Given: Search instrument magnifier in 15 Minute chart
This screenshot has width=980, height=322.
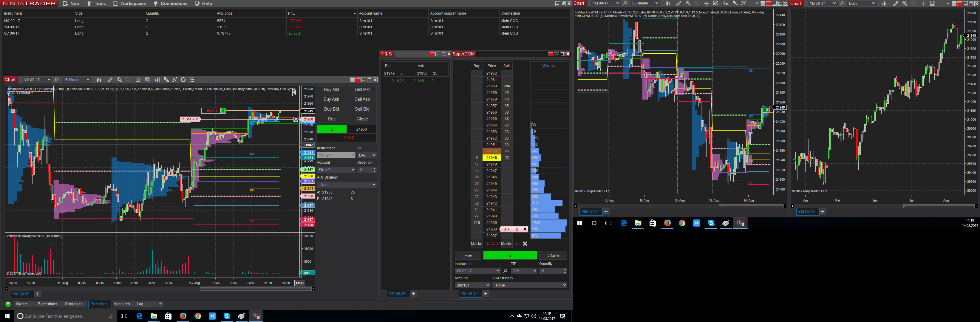Looking at the screenshot, I should tap(56, 80).
